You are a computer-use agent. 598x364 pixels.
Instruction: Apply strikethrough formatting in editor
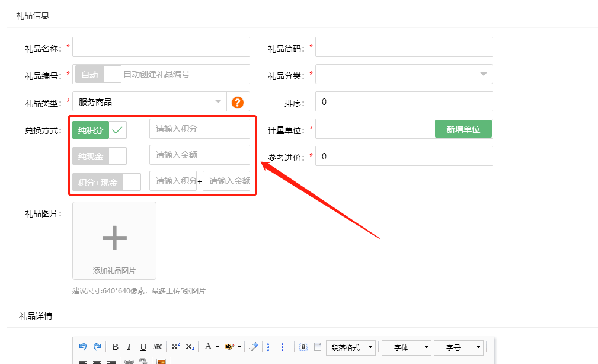pos(158,347)
